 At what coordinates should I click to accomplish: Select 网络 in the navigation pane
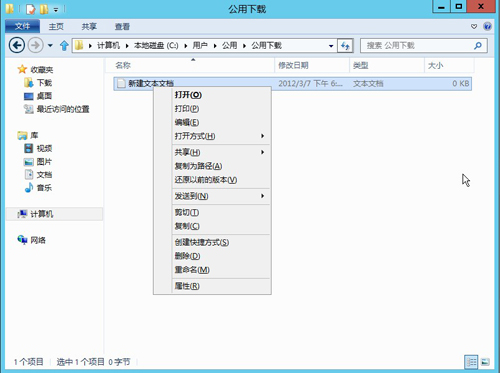[x=32, y=240]
